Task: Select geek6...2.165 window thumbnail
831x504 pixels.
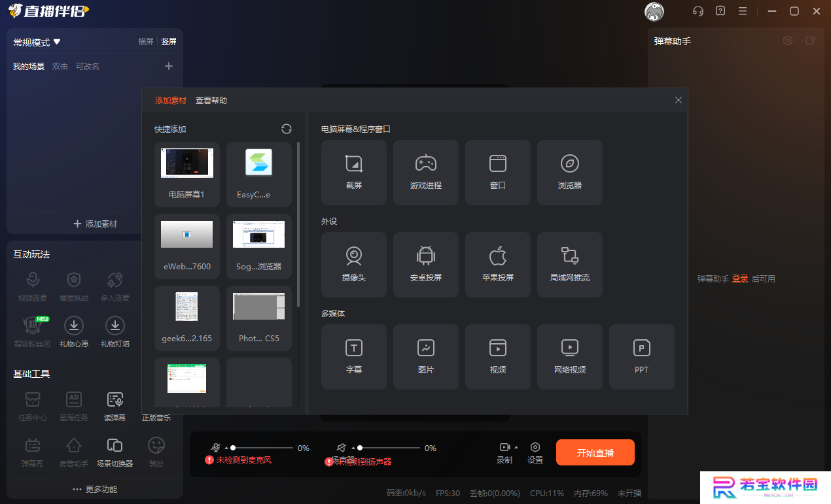Action: coord(187,318)
